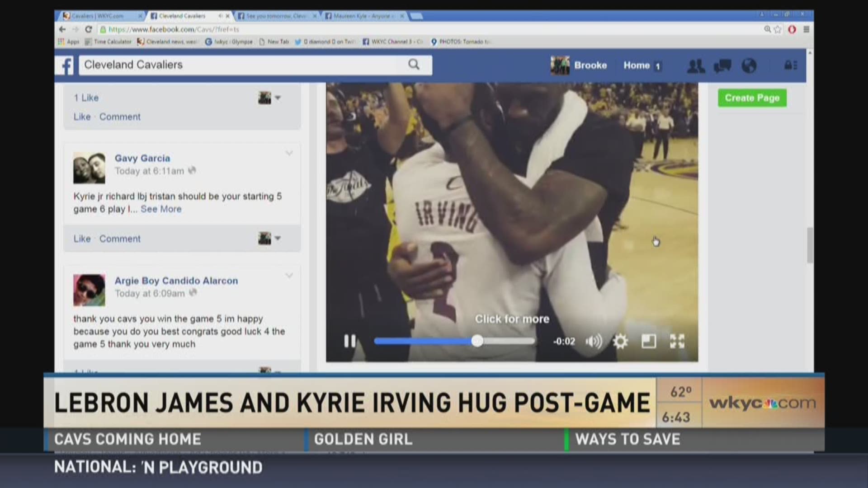Click Argie Boy Candido Alarcon's name link
This screenshot has height=488, width=868.
click(176, 281)
